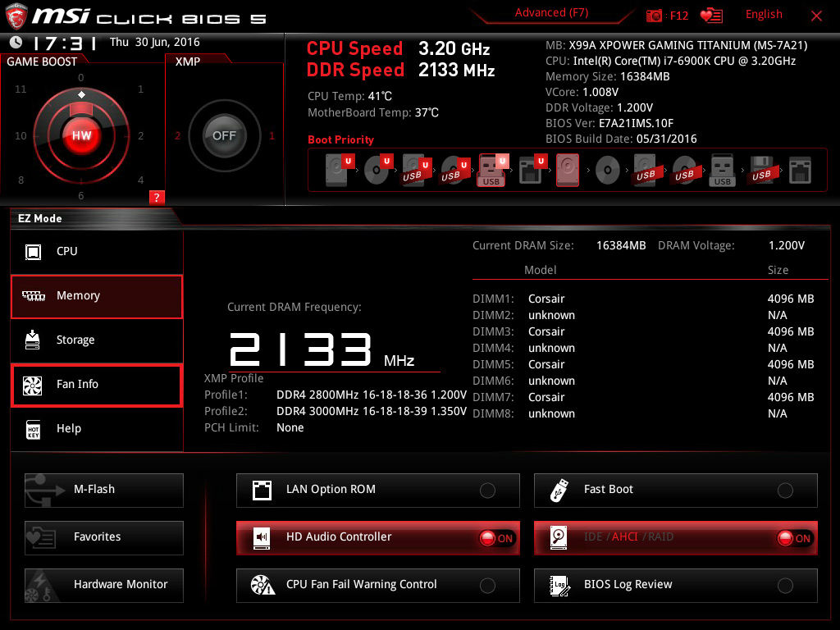Click the DIMM7 Corsair row
840x630 pixels.
click(x=643, y=398)
